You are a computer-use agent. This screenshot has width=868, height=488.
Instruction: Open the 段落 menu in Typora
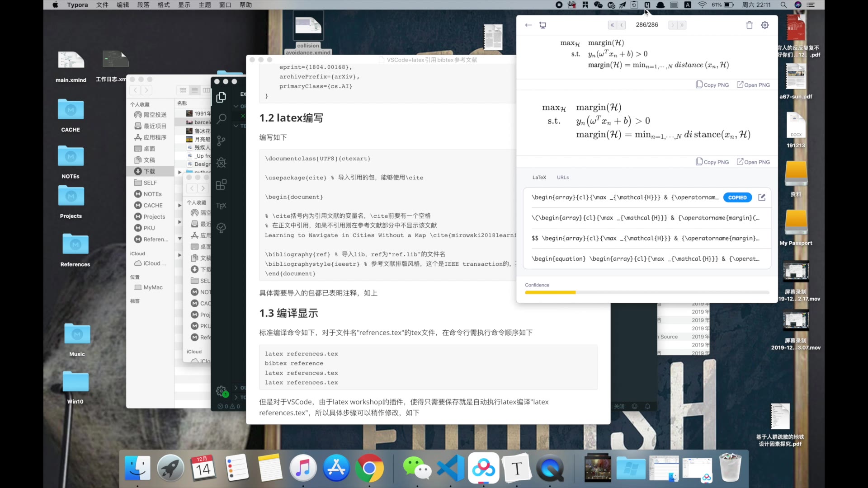click(x=143, y=5)
